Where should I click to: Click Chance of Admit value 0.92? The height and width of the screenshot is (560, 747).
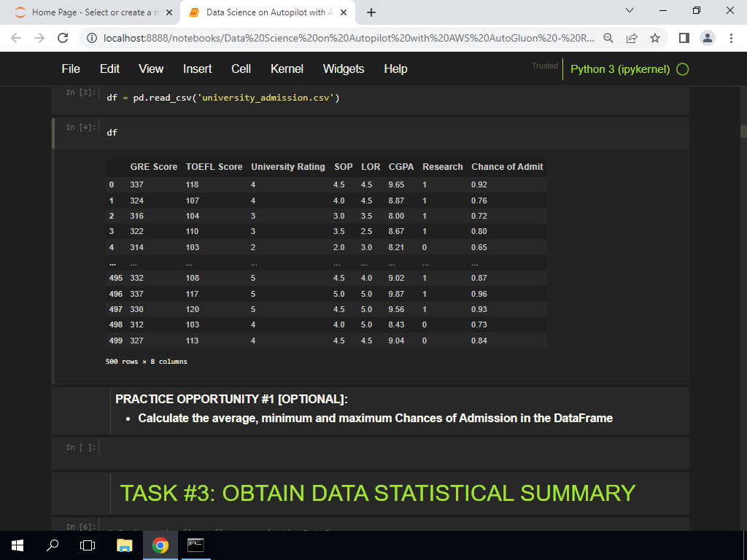[479, 184]
